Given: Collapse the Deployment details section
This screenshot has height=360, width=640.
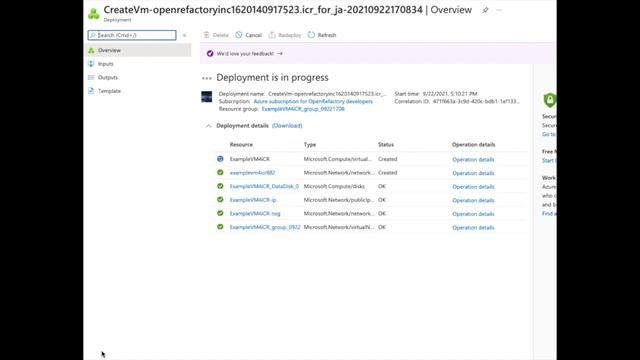Looking at the screenshot, I should point(209,126).
